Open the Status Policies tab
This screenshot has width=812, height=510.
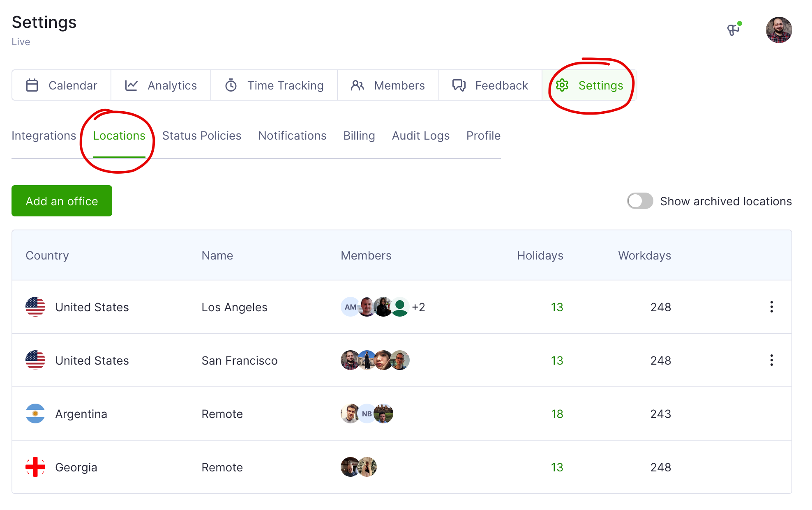click(x=202, y=136)
